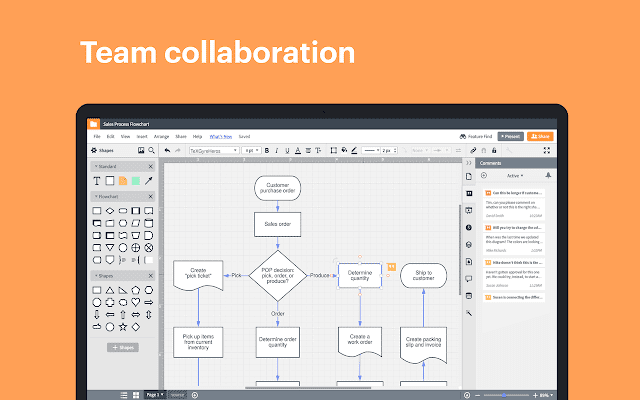Toggle italic text formatting
The image size is (640, 400).
pos(278,150)
